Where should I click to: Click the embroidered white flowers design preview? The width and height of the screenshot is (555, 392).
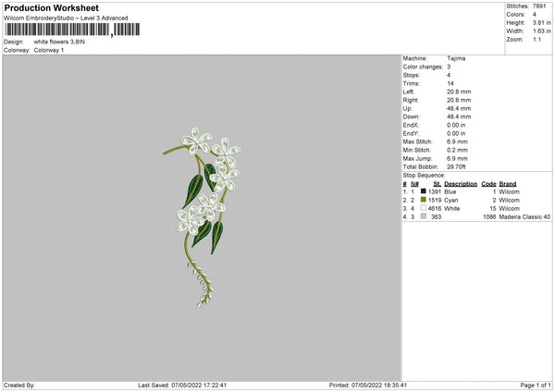[x=202, y=217]
